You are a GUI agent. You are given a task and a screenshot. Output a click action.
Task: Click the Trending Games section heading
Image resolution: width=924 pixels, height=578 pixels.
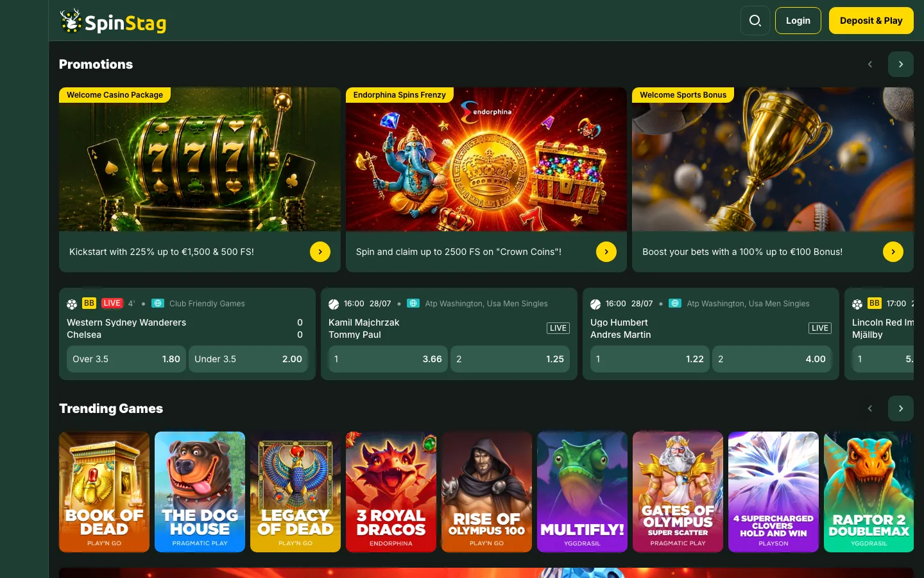coord(111,408)
